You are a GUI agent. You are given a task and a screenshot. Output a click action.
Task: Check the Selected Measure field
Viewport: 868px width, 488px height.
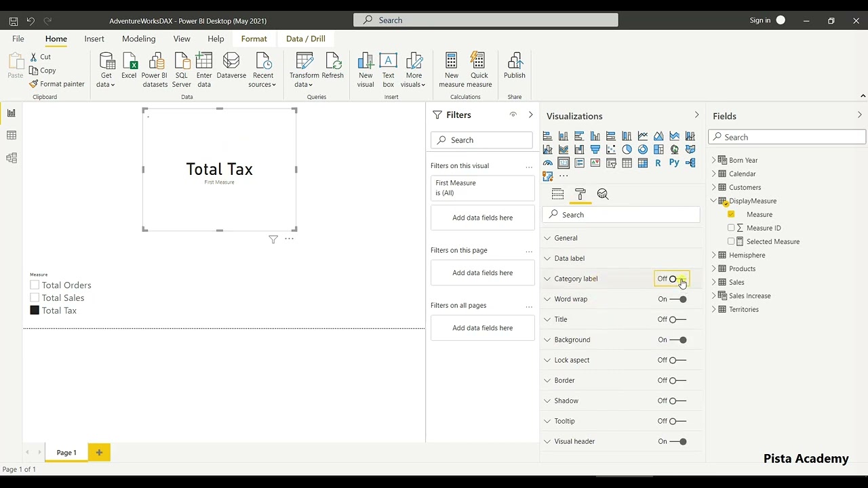pyautogui.click(x=731, y=241)
